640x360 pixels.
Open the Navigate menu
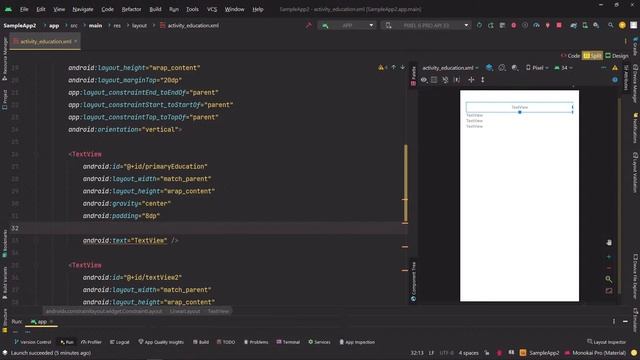83,9
